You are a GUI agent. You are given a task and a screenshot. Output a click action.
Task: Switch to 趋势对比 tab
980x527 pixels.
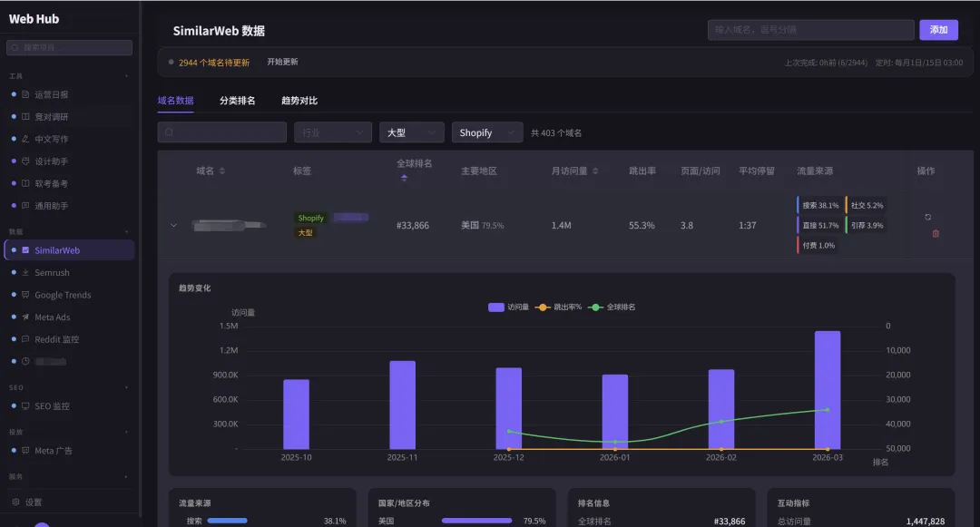(299, 101)
